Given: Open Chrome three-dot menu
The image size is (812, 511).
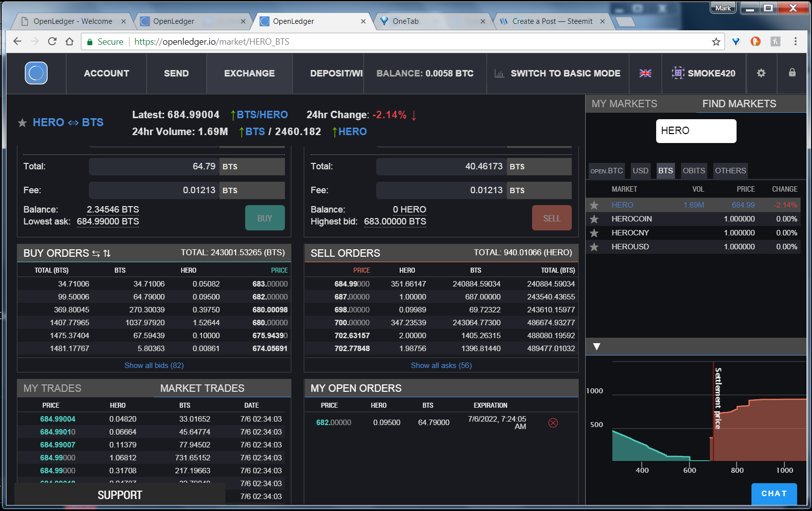Looking at the screenshot, I should (795, 42).
